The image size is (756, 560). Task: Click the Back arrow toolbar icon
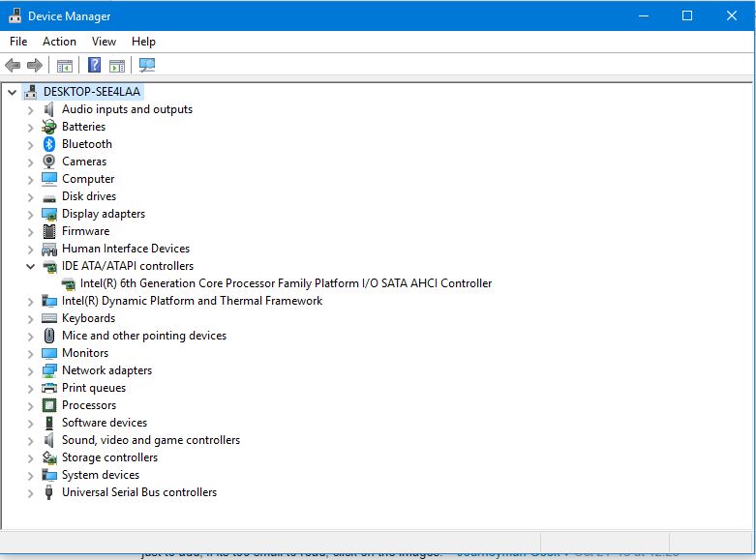click(x=13, y=65)
